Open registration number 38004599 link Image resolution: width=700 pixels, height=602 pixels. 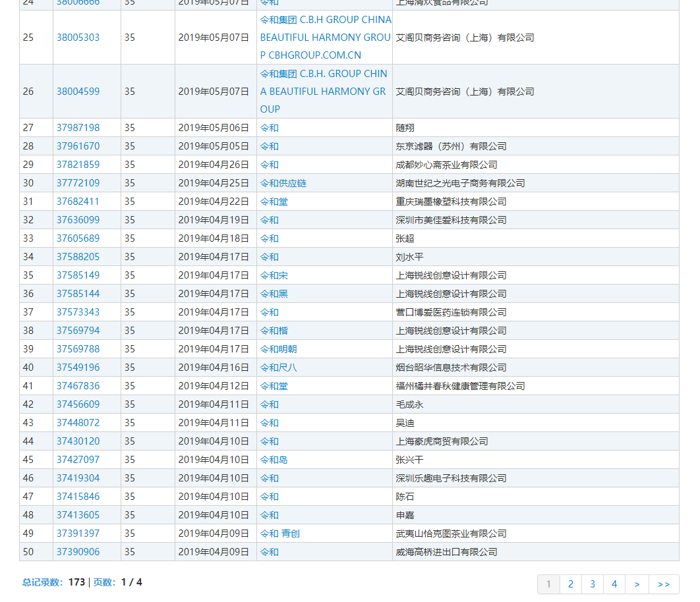point(78,92)
